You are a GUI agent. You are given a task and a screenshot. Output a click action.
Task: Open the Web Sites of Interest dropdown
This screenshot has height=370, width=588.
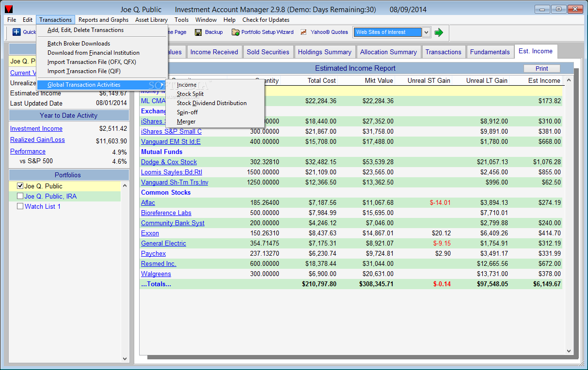point(426,32)
